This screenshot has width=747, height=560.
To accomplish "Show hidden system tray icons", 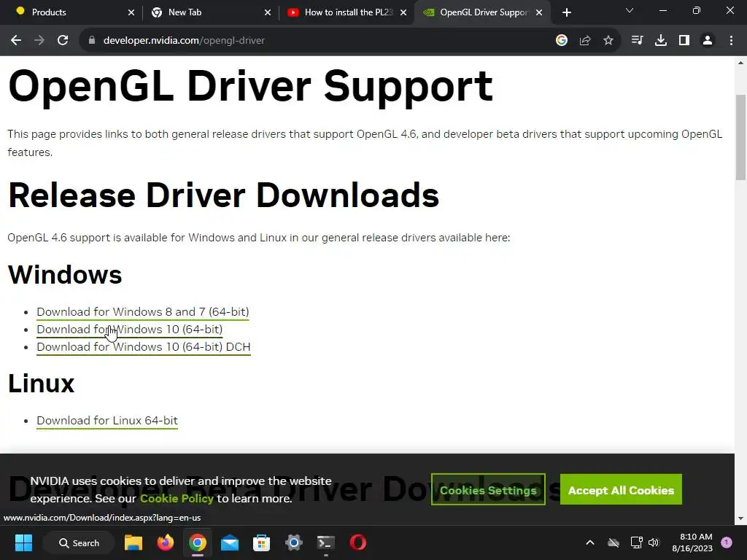I will click(x=589, y=542).
